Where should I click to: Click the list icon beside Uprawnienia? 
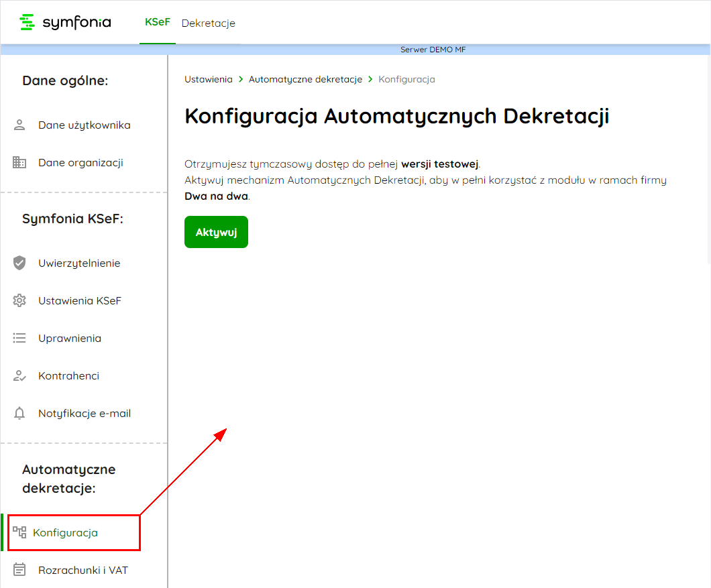click(x=19, y=338)
